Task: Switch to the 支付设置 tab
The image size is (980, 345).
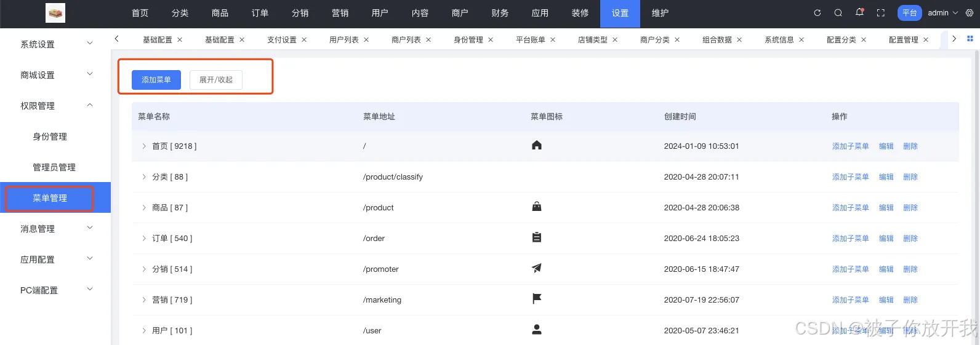Action: 282,40
